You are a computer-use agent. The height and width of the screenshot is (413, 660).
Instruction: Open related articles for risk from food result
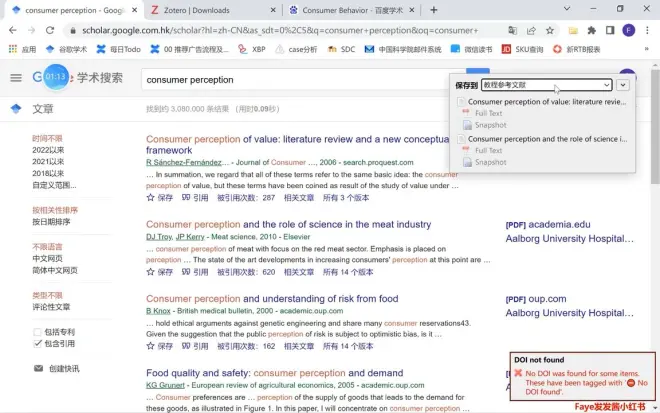click(299, 346)
